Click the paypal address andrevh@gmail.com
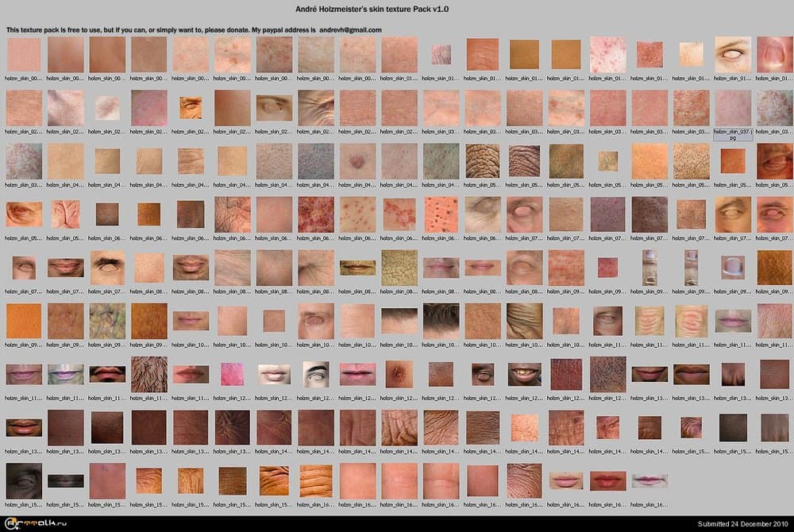This screenshot has width=794, height=532. point(349,29)
